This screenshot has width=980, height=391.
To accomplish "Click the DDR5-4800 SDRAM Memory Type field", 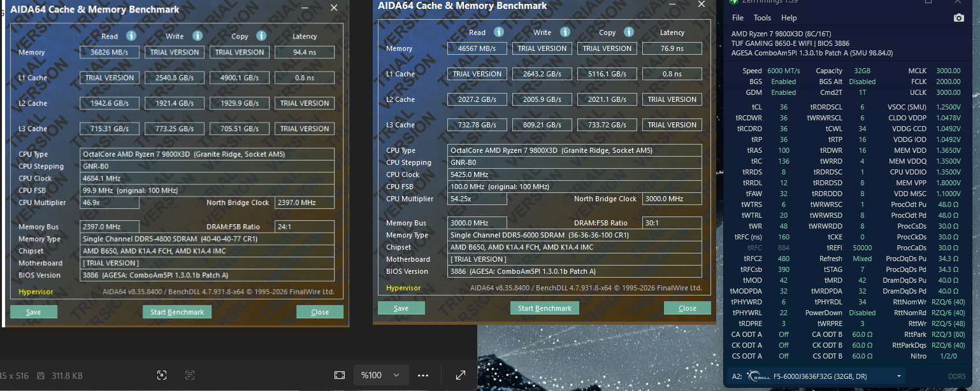I will [x=207, y=239].
